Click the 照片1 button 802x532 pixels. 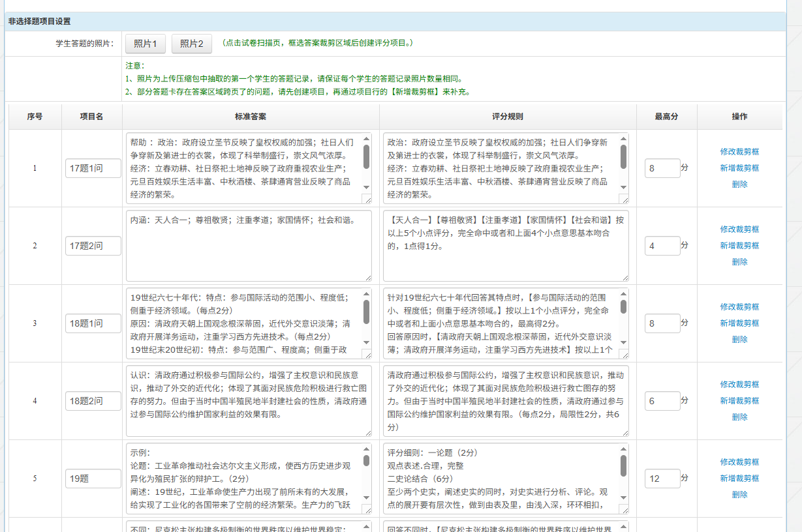pos(145,44)
